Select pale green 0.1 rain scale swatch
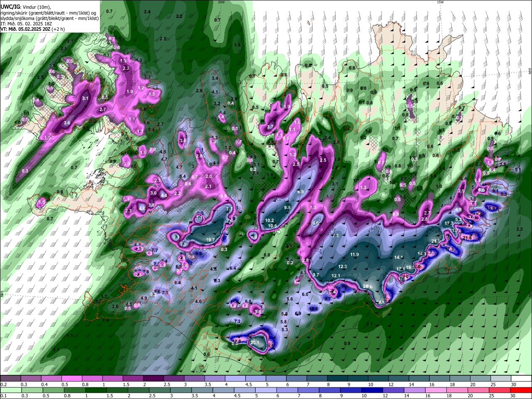The image size is (532, 399). point(10,390)
